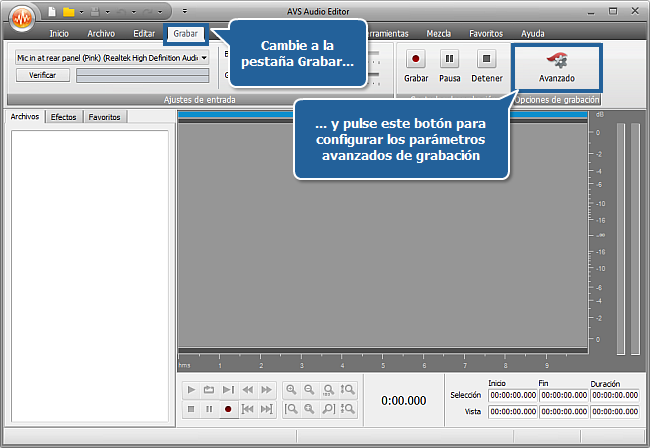Open the Mic in at rear panel device dropdown

[x=112, y=58]
